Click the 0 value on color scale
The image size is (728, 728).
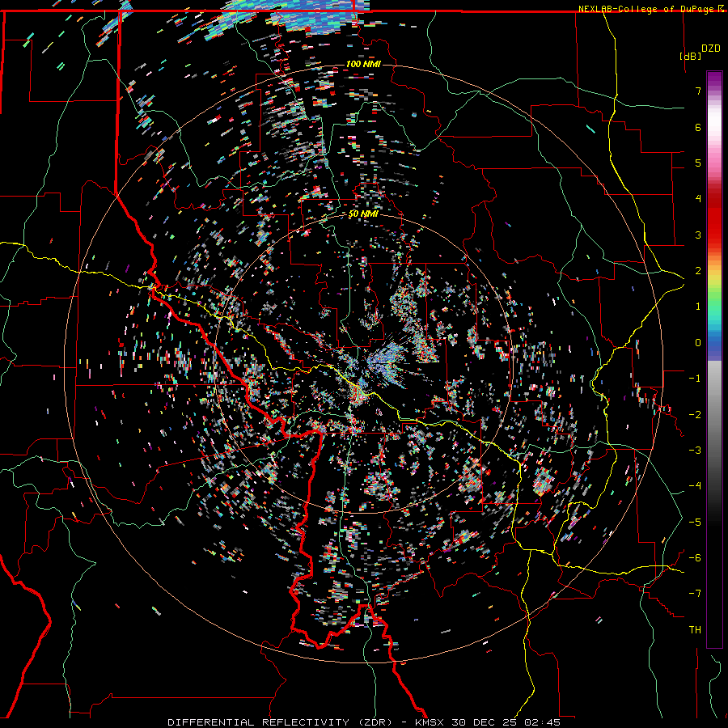click(698, 342)
